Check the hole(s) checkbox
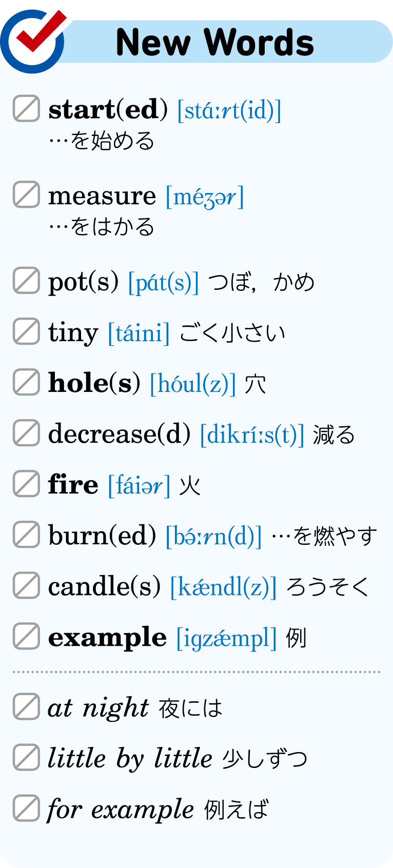The height and width of the screenshot is (868, 393). click(26, 382)
